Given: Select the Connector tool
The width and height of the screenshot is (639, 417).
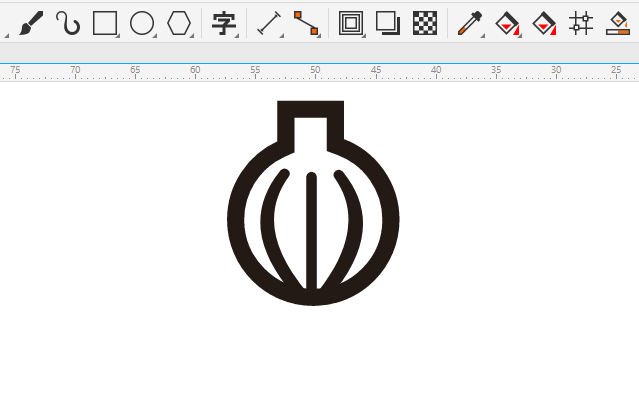Looking at the screenshot, I should 306,23.
